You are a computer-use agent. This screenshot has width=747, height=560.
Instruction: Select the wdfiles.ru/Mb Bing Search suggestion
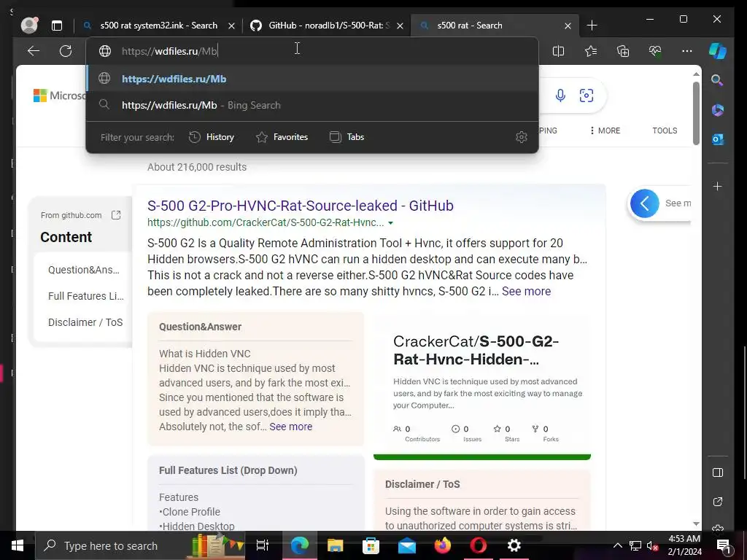point(312,105)
